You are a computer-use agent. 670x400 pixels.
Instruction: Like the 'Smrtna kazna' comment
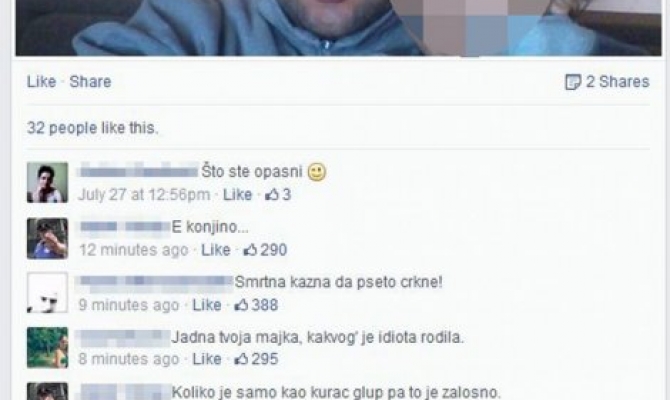[x=207, y=305]
